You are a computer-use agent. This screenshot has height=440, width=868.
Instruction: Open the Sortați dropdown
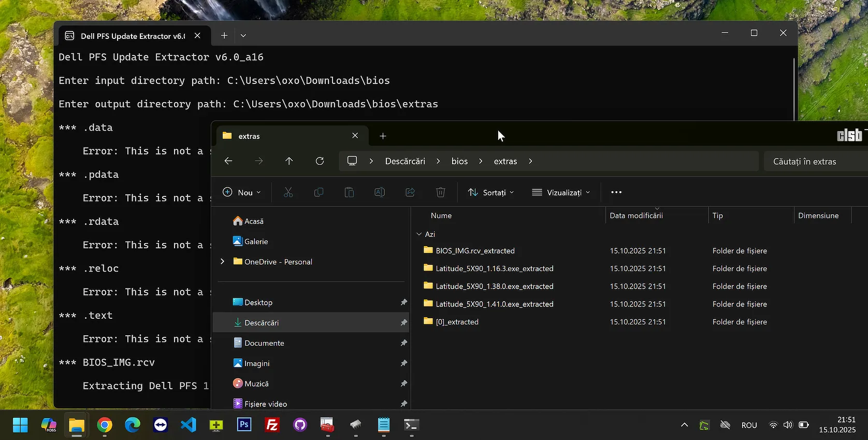point(490,192)
